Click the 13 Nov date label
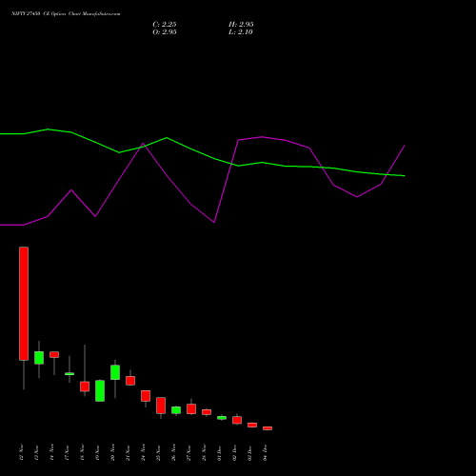 pos(37,452)
